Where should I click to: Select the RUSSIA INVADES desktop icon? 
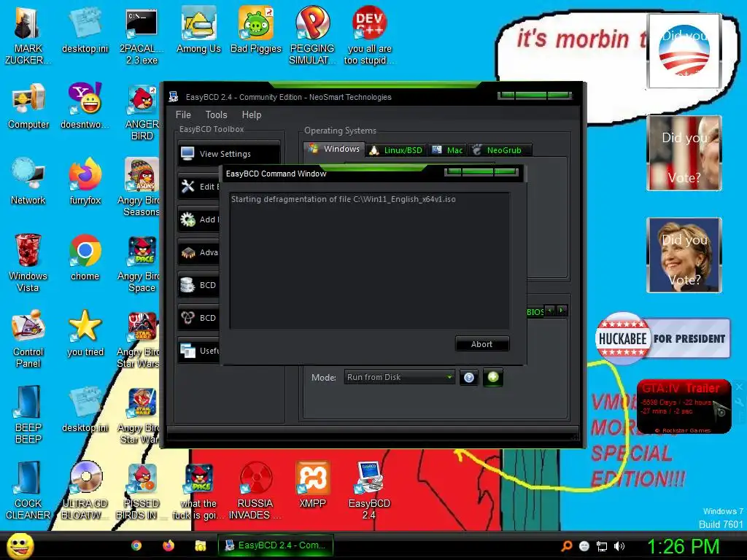click(x=255, y=490)
